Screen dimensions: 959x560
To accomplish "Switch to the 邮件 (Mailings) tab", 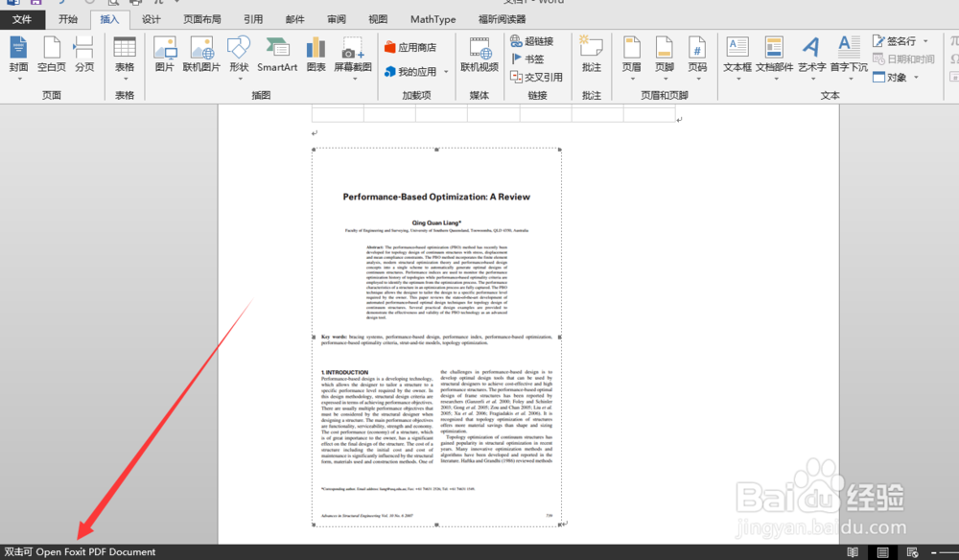I will (294, 19).
